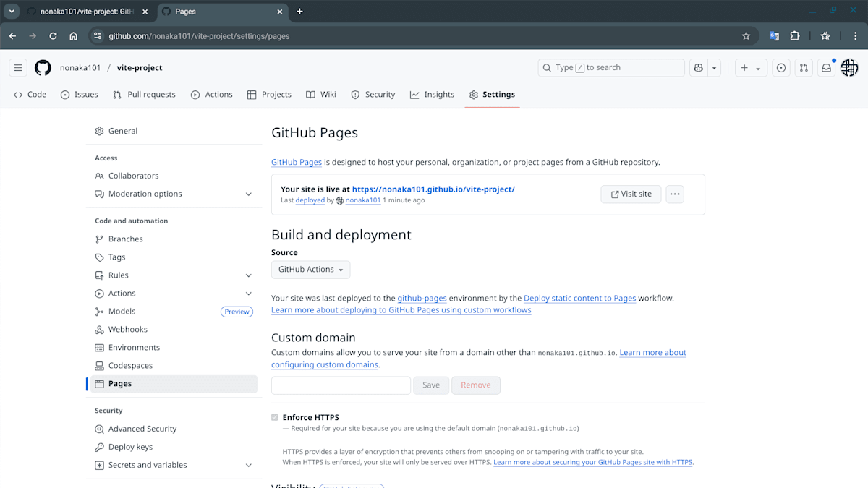This screenshot has height=488, width=868.
Task: Open a new browser tab
Action: 299,12
